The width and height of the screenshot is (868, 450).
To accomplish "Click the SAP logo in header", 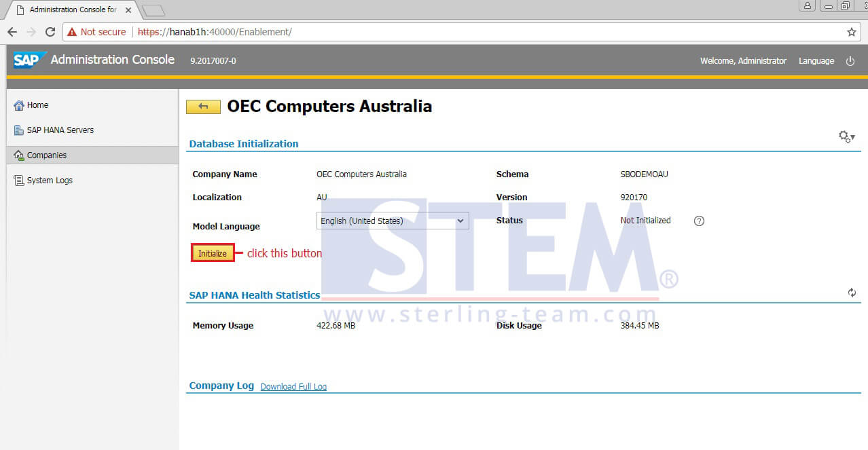I will coord(29,60).
